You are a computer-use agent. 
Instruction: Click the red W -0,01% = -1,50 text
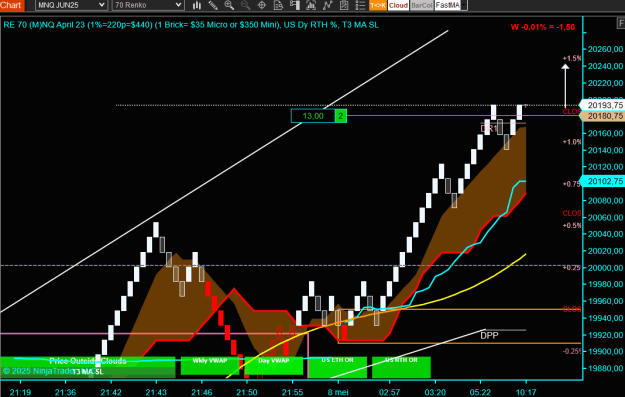pos(543,27)
